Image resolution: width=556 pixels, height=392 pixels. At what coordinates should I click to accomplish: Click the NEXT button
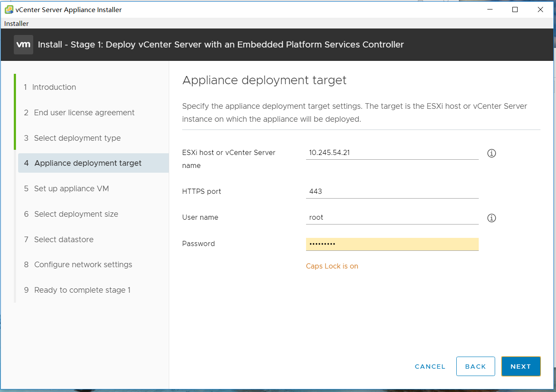(x=521, y=367)
